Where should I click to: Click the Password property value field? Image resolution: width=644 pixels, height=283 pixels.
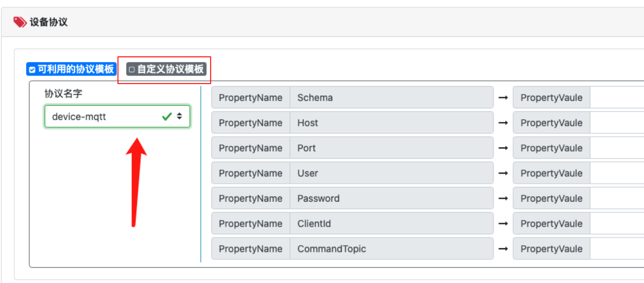coord(617,198)
